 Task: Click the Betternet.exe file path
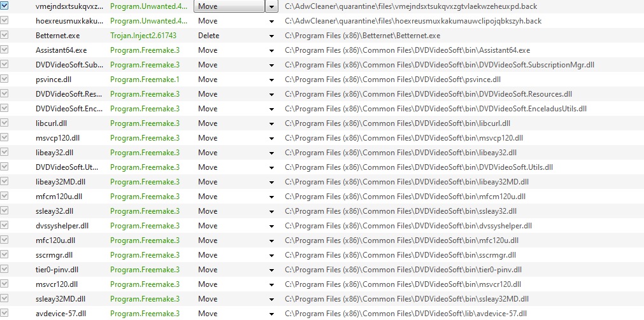tap(362, 36)
